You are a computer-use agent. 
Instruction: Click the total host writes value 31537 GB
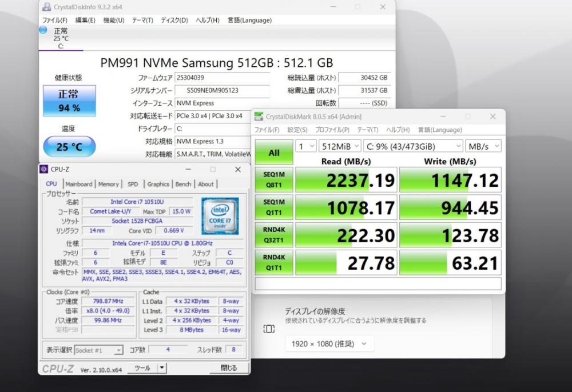[x=364, y=90]
